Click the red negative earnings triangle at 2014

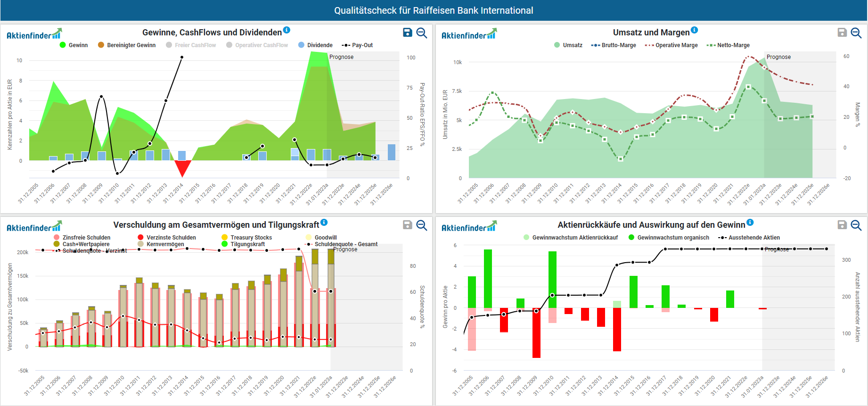pos(183,167)
